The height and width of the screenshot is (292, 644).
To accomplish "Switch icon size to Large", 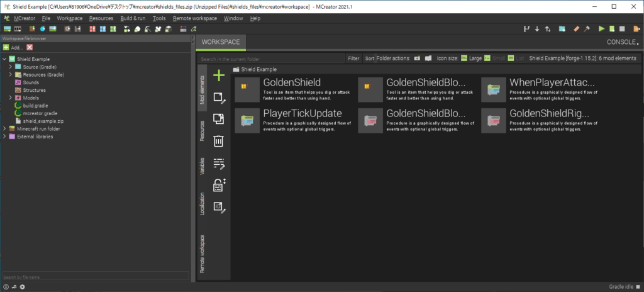I will tap(471, 59).
